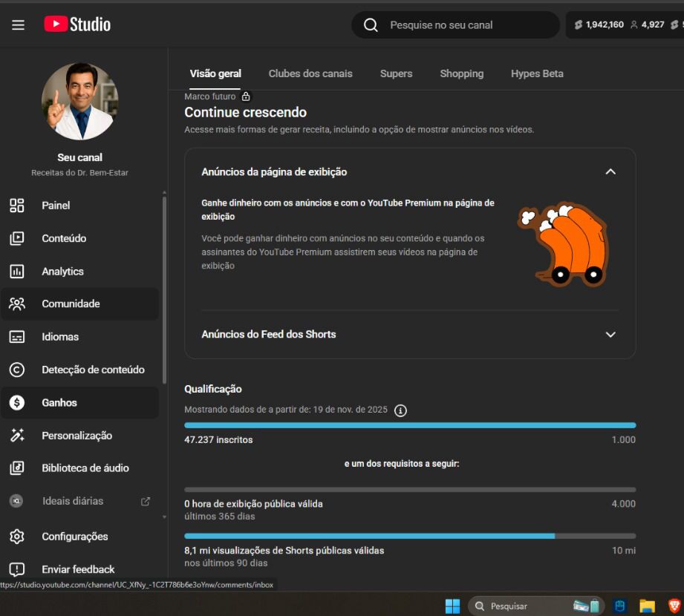Open Ideais diárias external link
This screenshot has width=684, height=616.
pos(146,501)
